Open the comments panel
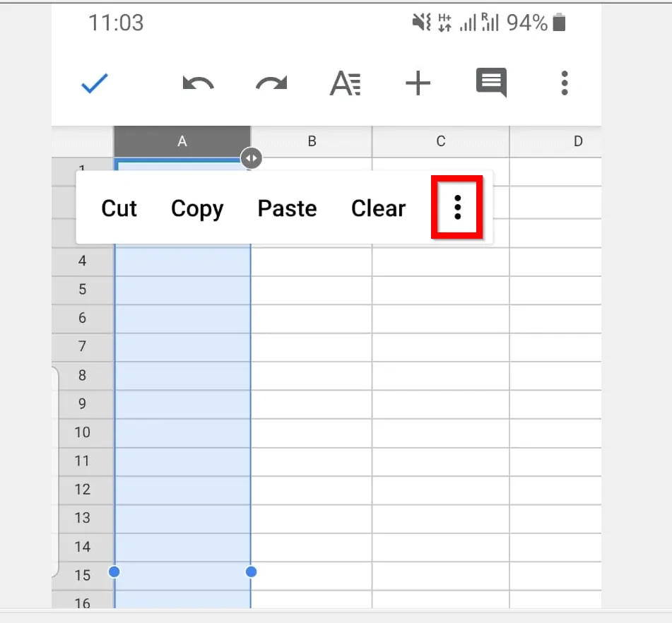This screenshot has width=672, height=623. coord(491,83)
